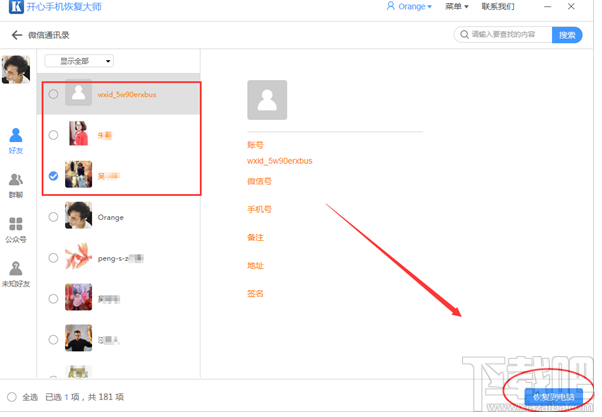Click the 手机号 field label
The width and height of the screenshot is (602, 417).
(x=259, y=209)
